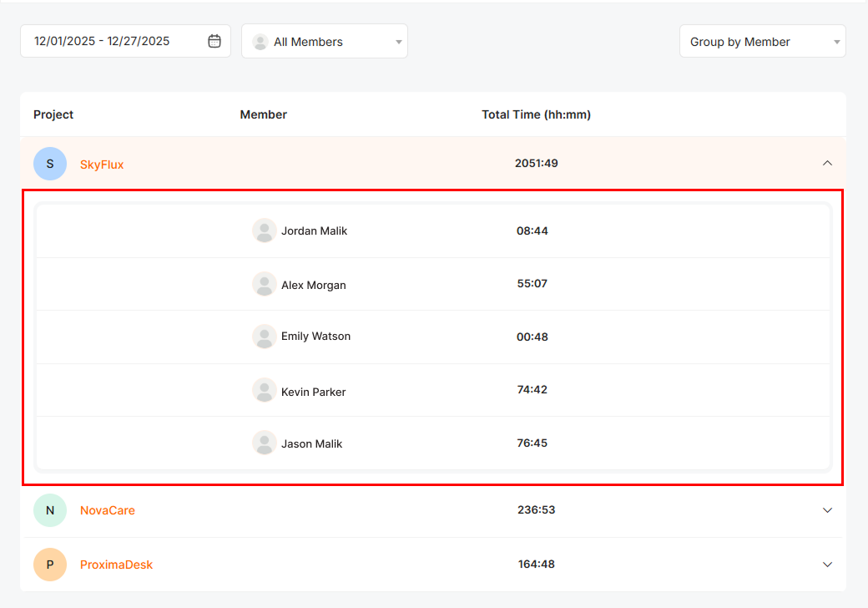This screenshot has height=608, width=868.
Task: Click Jordan Malik's profile avatar
Action: tap(265, 231)
